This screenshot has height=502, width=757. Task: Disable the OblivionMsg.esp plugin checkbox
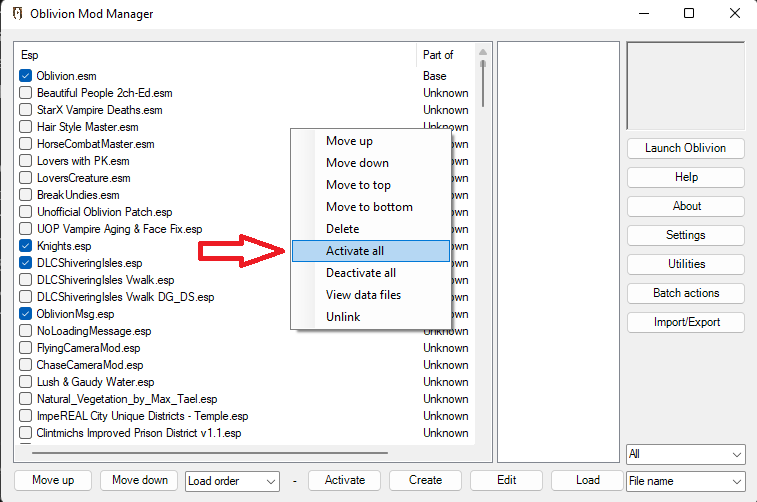(26, 314)
